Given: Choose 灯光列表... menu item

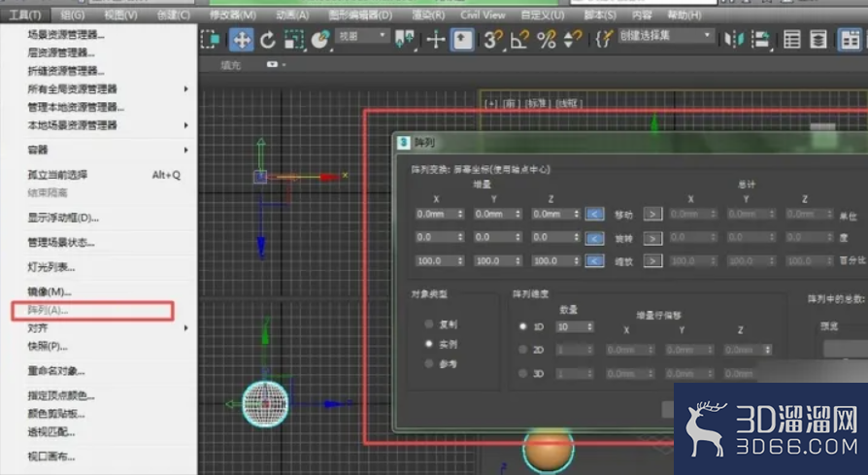Looking at the screenshot, I should coord(50,267).
